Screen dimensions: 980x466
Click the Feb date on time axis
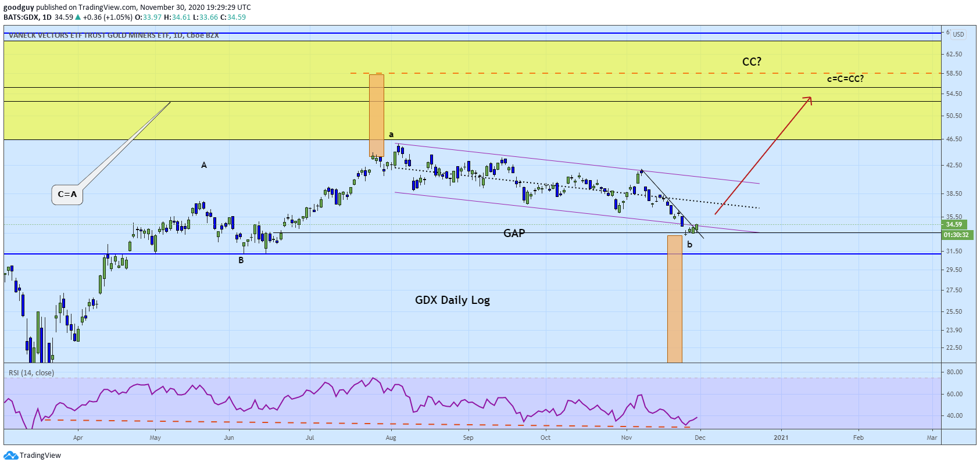click(858, 438)
